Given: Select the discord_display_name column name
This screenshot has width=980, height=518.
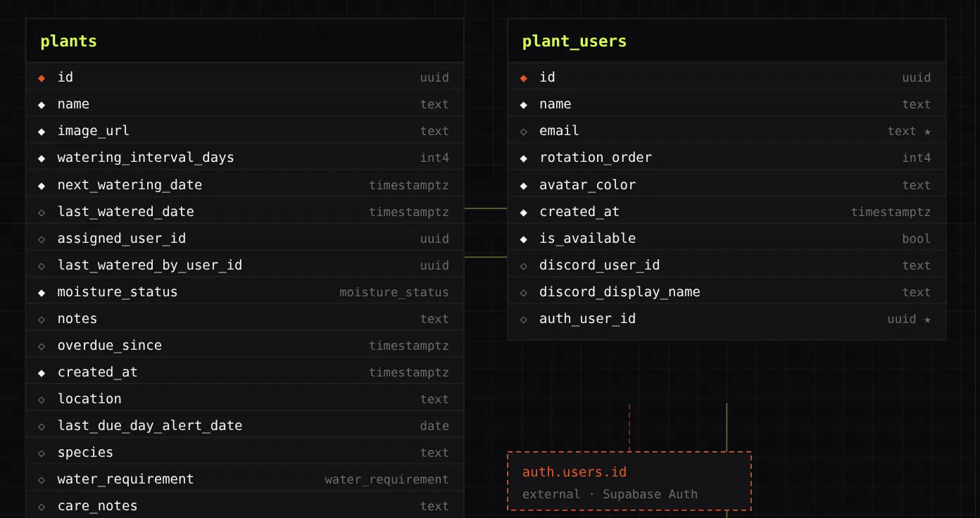Looking at the screenshot, I should pyautogui.click(x=620, y=292).
